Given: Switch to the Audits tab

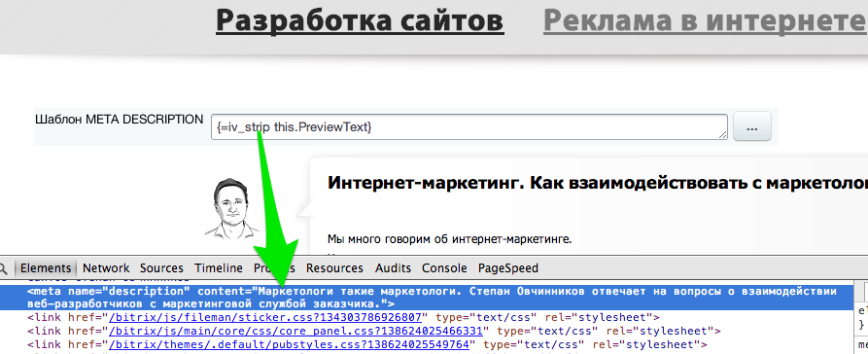Looking at the screenshot, I should [x=393, y=268].
